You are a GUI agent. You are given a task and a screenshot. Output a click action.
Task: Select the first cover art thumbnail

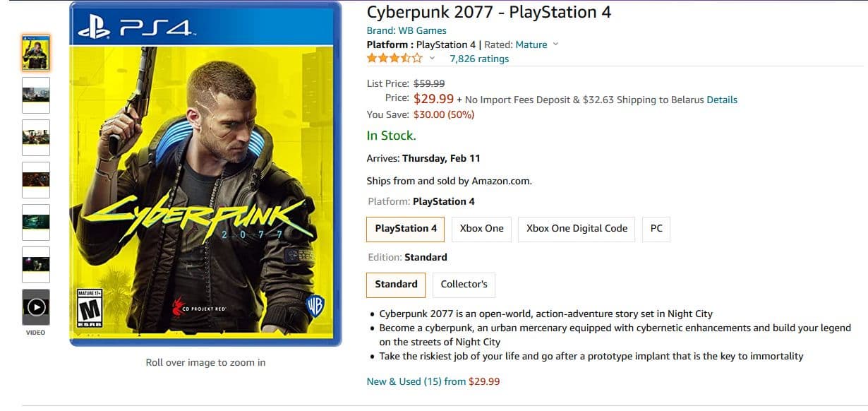[x=36, y=52]
